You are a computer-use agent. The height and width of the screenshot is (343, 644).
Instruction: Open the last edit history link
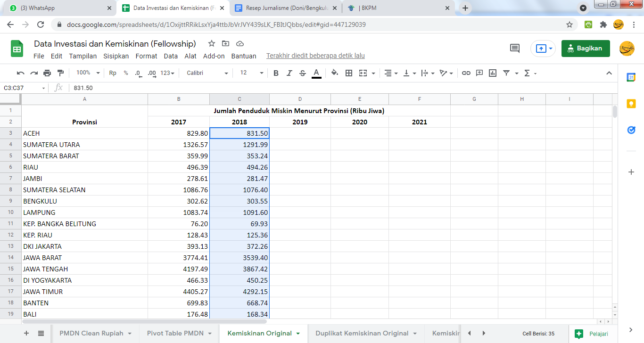click(x=315, y=56)
